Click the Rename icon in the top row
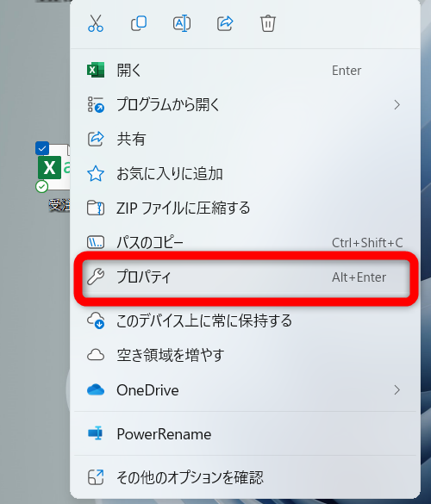 point(182,23)
